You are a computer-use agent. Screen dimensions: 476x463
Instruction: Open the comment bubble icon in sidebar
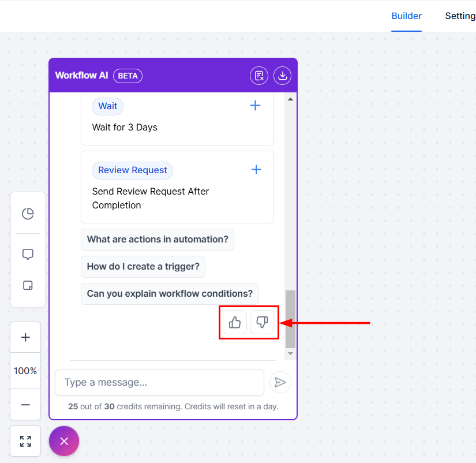[28, 255]
